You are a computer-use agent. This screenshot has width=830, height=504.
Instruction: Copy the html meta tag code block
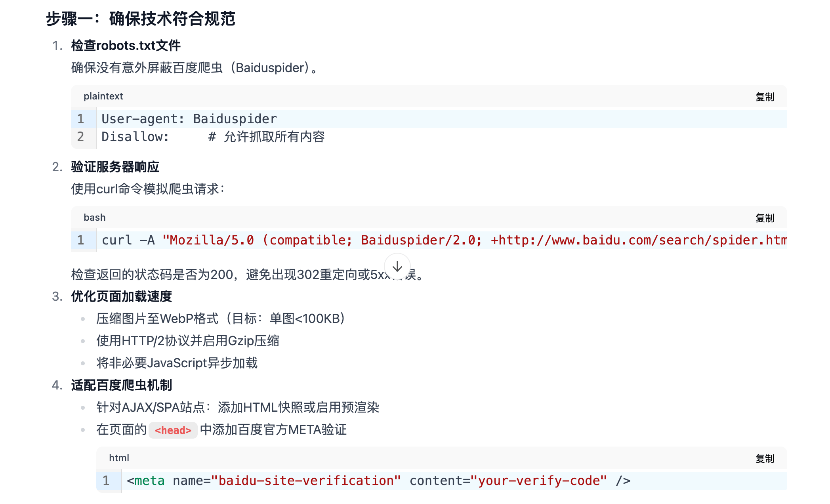[764, 458]
